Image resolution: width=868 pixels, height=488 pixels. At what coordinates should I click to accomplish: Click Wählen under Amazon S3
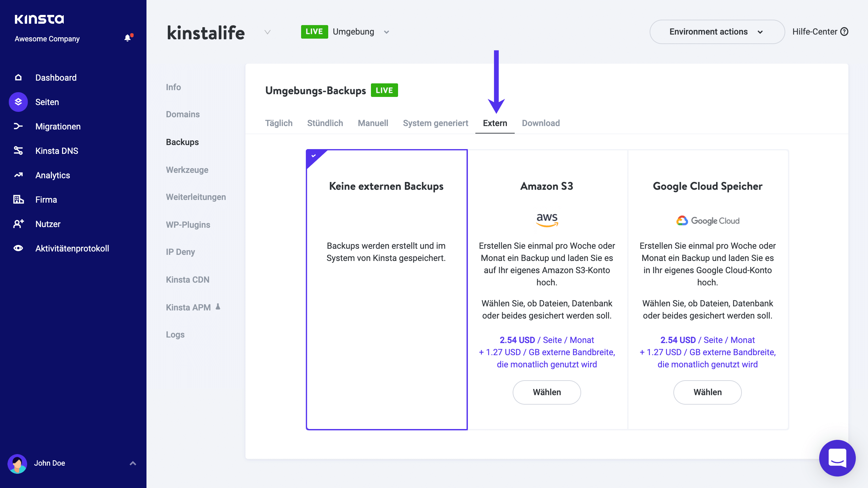(x=547, y=392)
